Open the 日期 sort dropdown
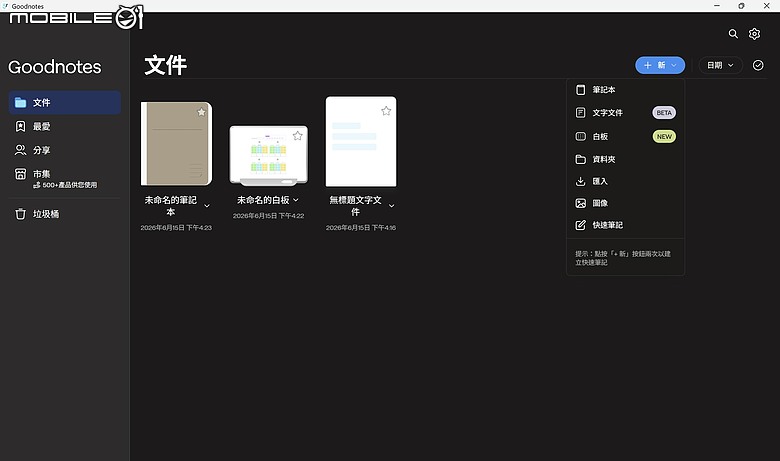The height and width of the screenshot is (461, 780). point(720,65)
